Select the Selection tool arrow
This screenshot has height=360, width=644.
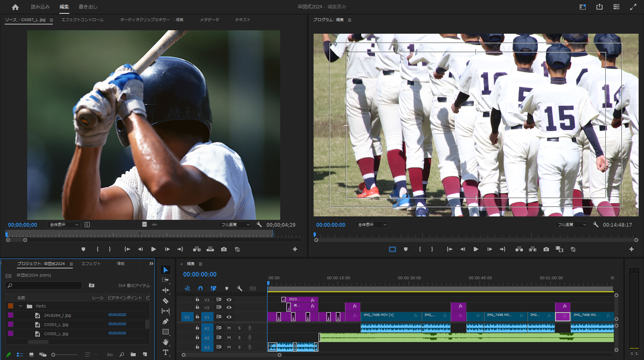[166, 270]
